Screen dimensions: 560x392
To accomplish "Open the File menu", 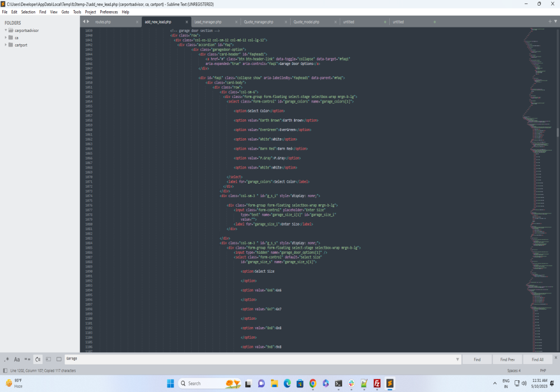I will click(4, 12).
